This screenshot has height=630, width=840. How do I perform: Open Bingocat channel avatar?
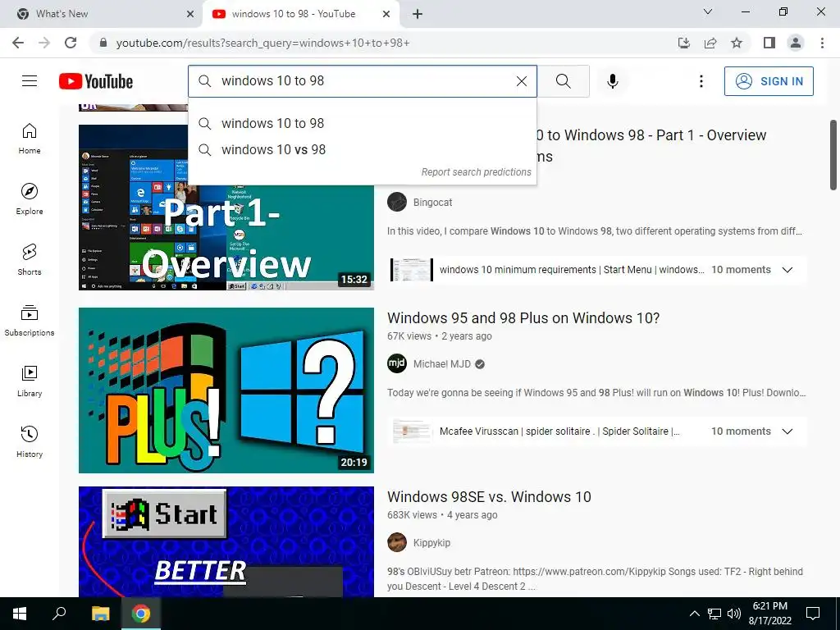pyautogui.click(x=397, y=202)
